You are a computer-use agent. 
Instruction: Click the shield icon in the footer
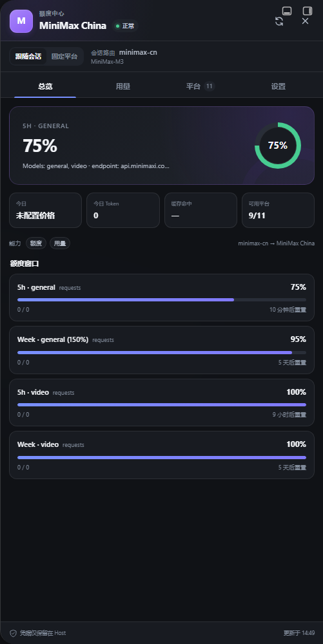point(13,633)
